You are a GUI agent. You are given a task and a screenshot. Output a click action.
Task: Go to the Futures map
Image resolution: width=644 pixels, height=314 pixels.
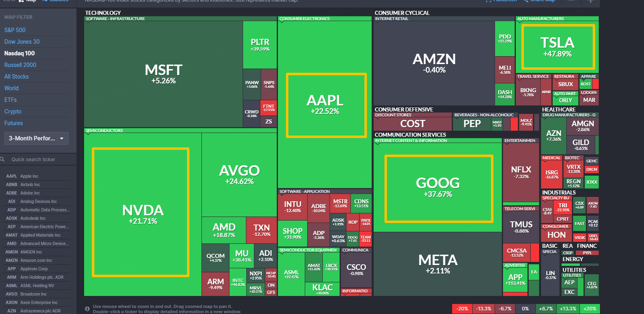pos(14,123)
